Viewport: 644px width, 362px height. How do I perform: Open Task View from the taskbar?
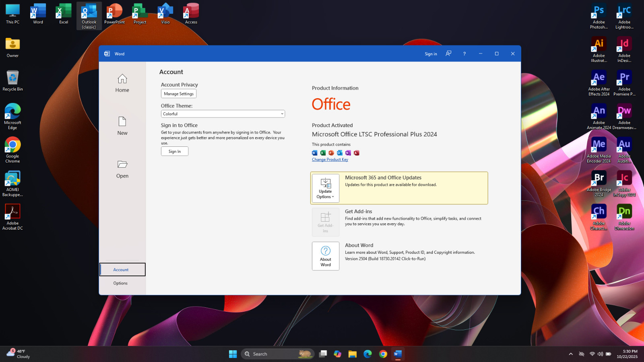323,354
